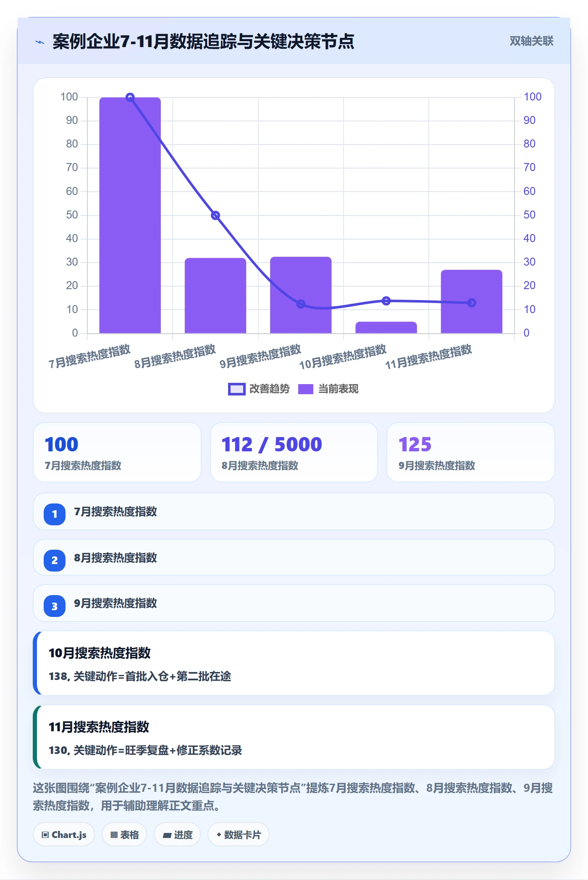Viewport: 588px width, 880px height.
Task: Toggle 改善趋势 legend swatch
Action: (x=236, y=389)
